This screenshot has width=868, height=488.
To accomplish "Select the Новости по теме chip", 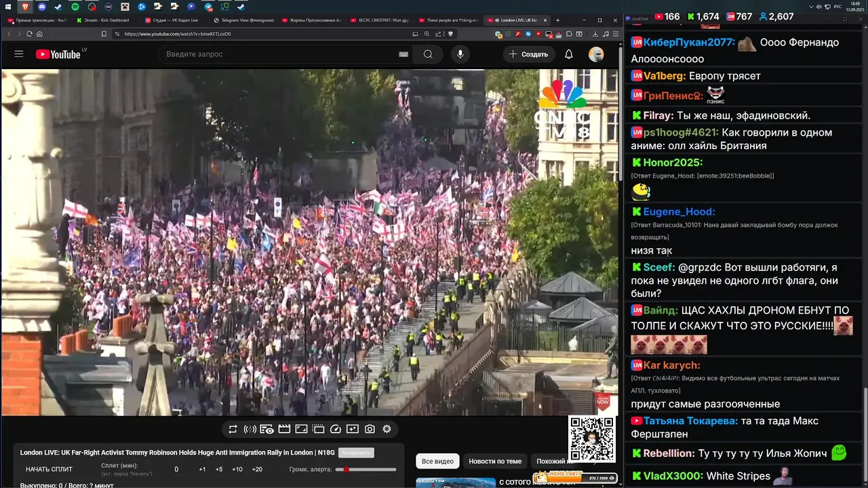I will click(495, 462).
